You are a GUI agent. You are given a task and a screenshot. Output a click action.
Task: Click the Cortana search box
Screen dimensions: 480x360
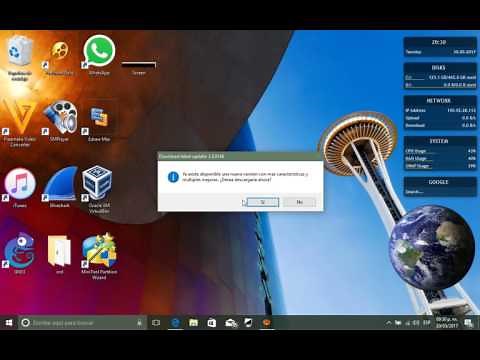tap(82, 323)
